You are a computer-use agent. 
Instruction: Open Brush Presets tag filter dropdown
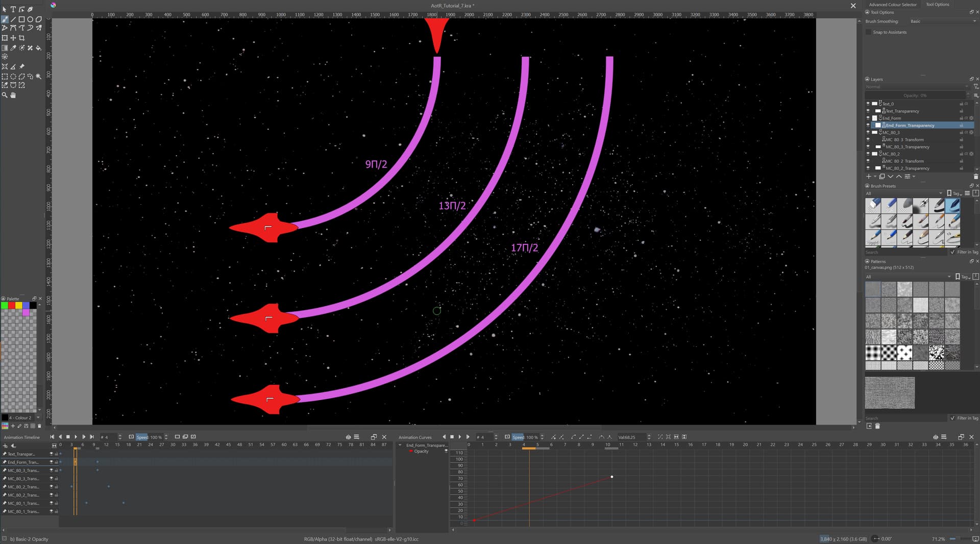click(903, 193)
